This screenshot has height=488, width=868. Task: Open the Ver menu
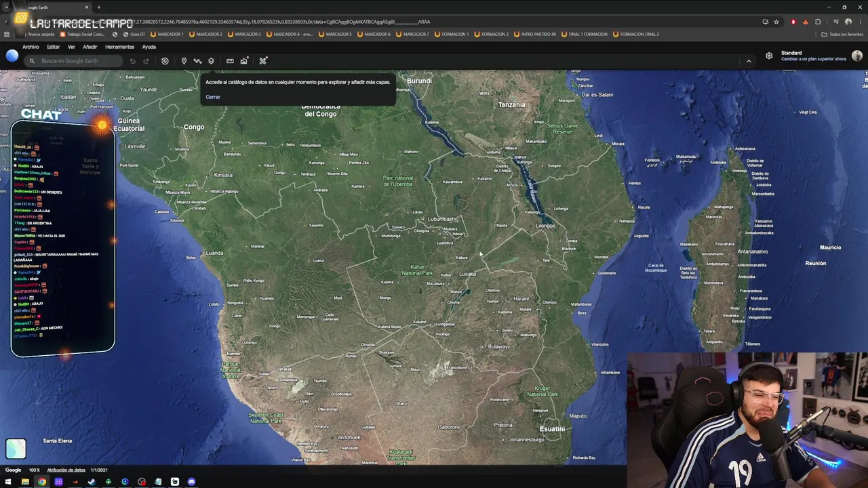click(x=71, y=47)
